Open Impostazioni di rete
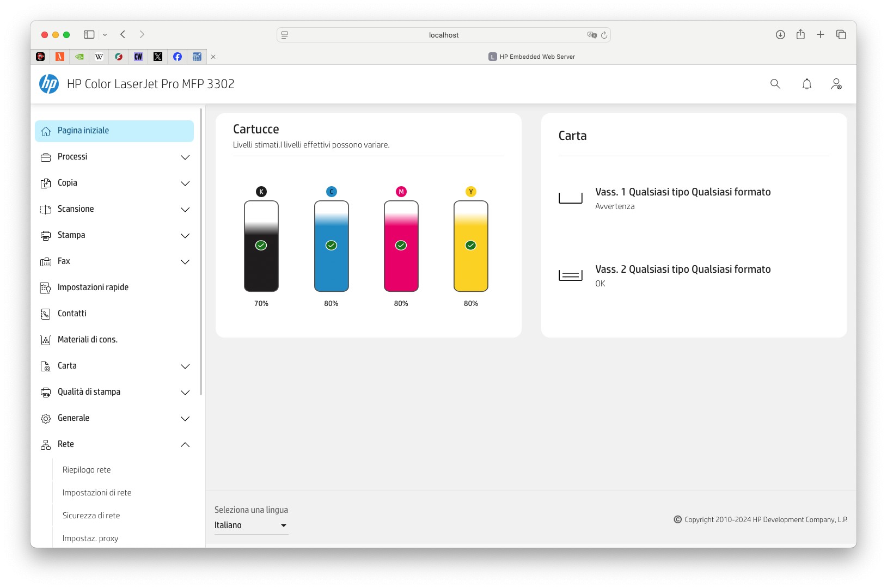 pyautogui.click(x=97, y=493)
